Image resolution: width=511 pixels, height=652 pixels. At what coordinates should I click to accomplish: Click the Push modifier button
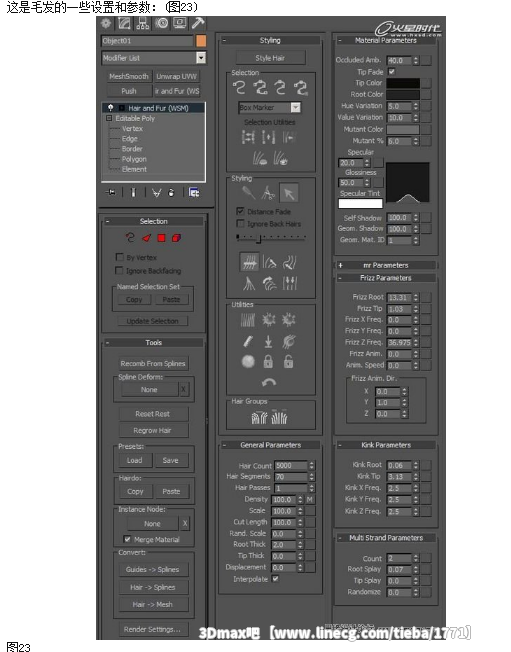[129, 91]
